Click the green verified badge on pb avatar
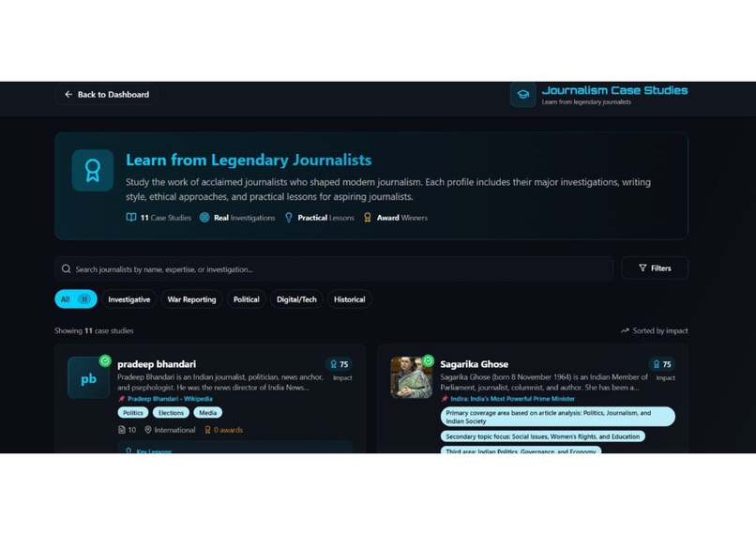Viewport: 756px width, 535px height. coord(105,360)
